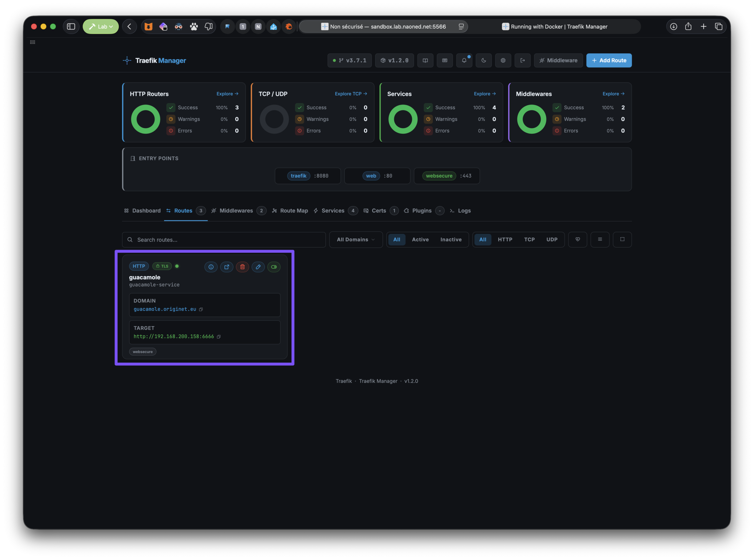Go to the Route Map tab
The width and height of the screenshot is (754, 560).
click(x=290, y=211)
